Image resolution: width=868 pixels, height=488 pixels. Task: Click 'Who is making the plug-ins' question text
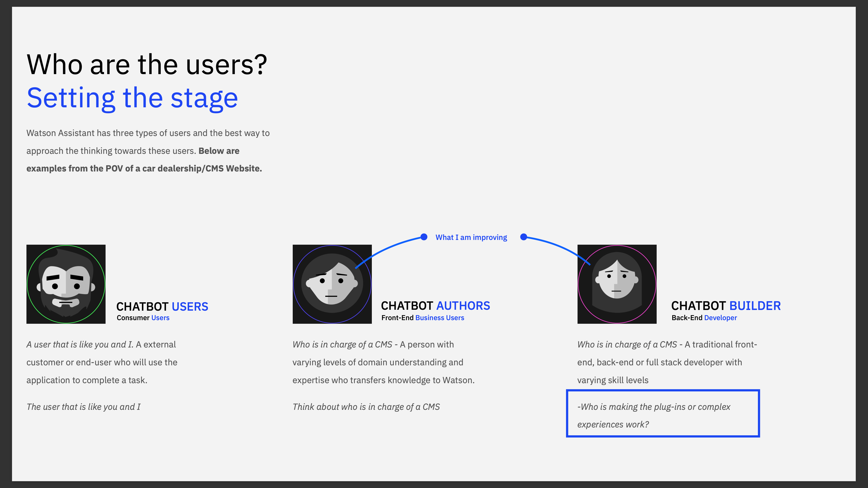click(654, 416)
